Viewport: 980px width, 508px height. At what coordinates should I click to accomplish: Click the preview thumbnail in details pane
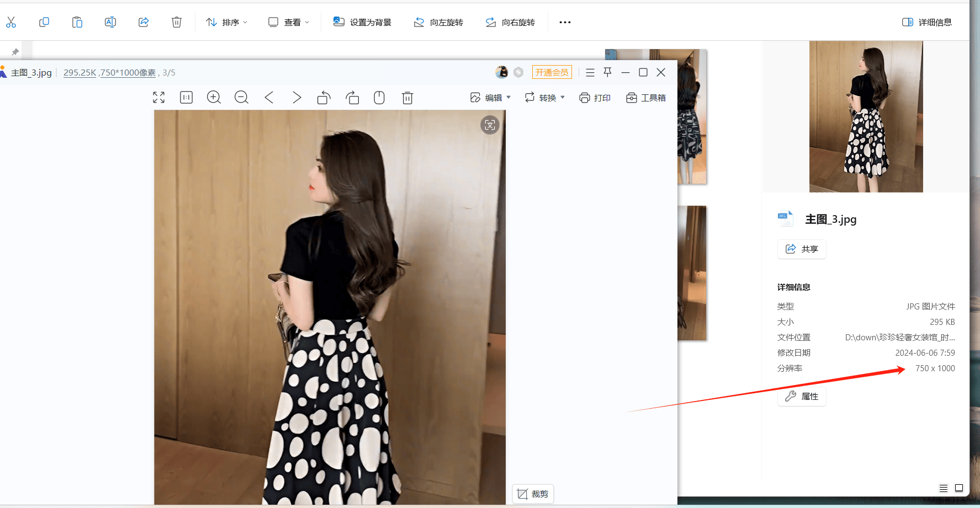[x=866, y=116]
